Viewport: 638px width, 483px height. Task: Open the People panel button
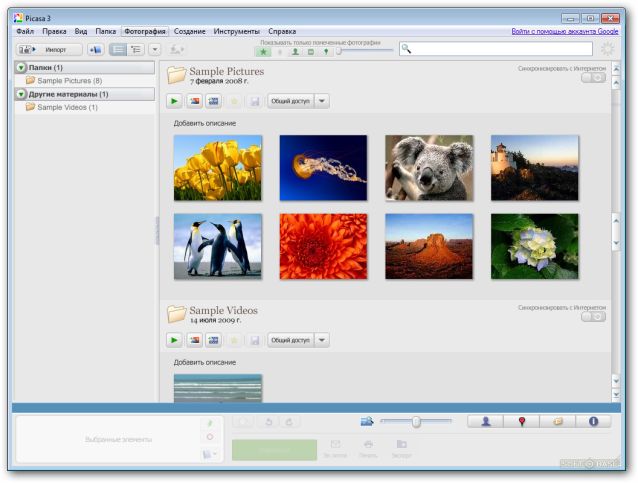(x=486, y=422)
